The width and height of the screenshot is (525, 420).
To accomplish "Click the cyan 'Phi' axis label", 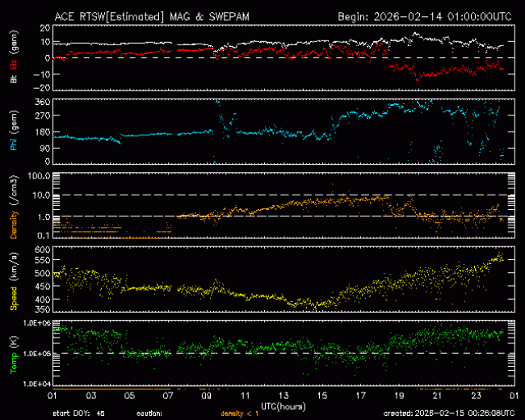I will [x=14, y=145].
